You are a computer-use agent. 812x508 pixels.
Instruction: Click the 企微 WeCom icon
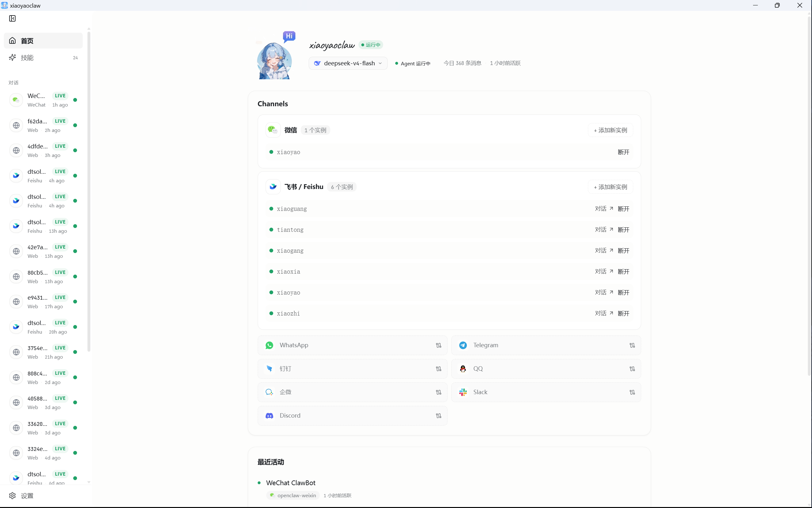coord(269,392)
